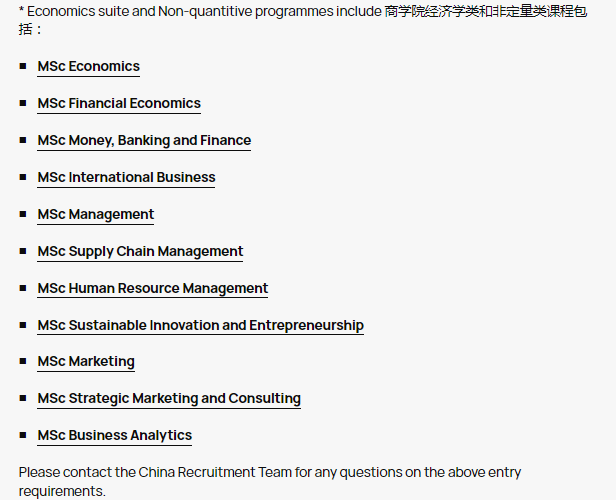This screenshot has height=500, width=616.
Task: Click the bullet beside MSc International Business
Action: click(23, 177)
